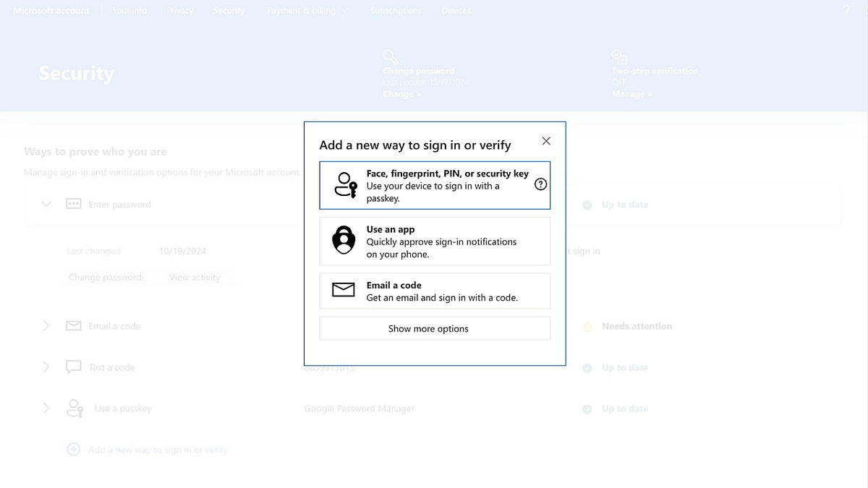Expand the Text a code row
The width and height of the screenshot is (868, 488).
point(46,367)
